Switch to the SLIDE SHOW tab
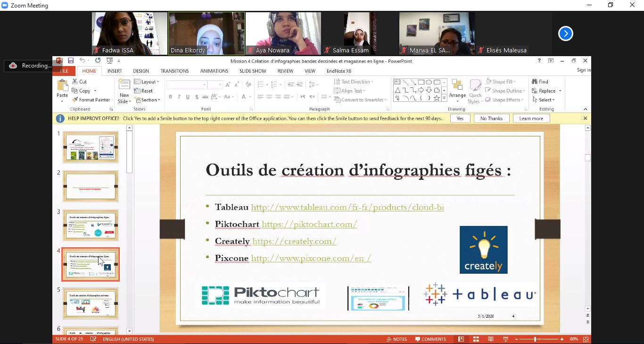Image resolution: width=644 pixels, height=344 pixels. pyautogui.click(x=253, y=71)
